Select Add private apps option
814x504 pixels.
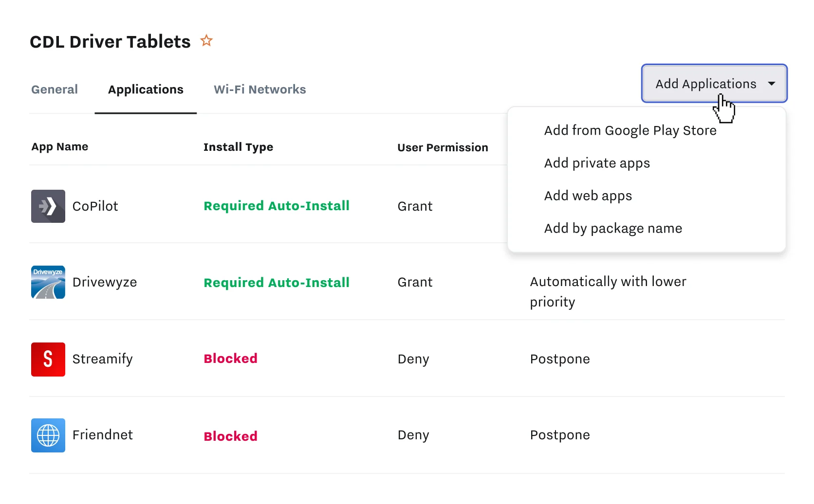[x=597, y=163]
